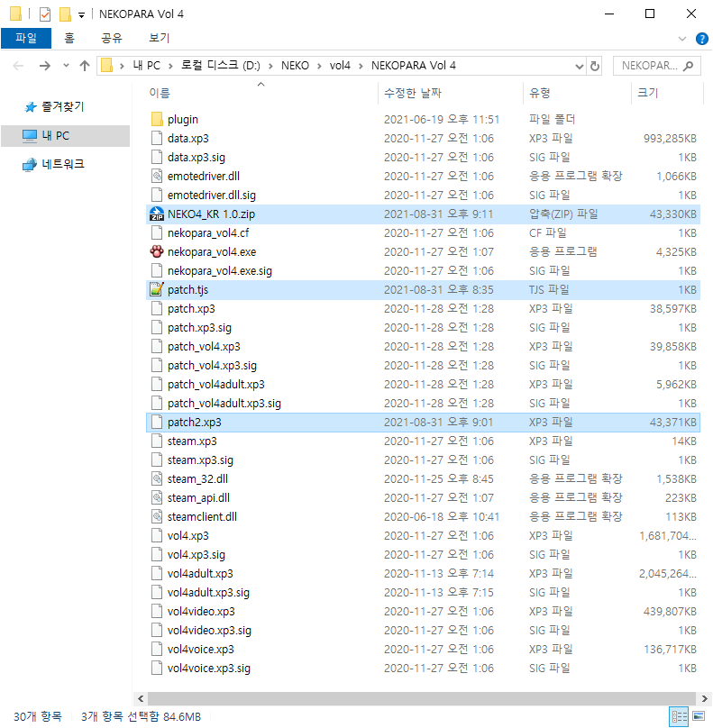The image size is (713, 728).
Task: Click the search magnifier icon
Action: pyautogui.click(x=689, y=66)
